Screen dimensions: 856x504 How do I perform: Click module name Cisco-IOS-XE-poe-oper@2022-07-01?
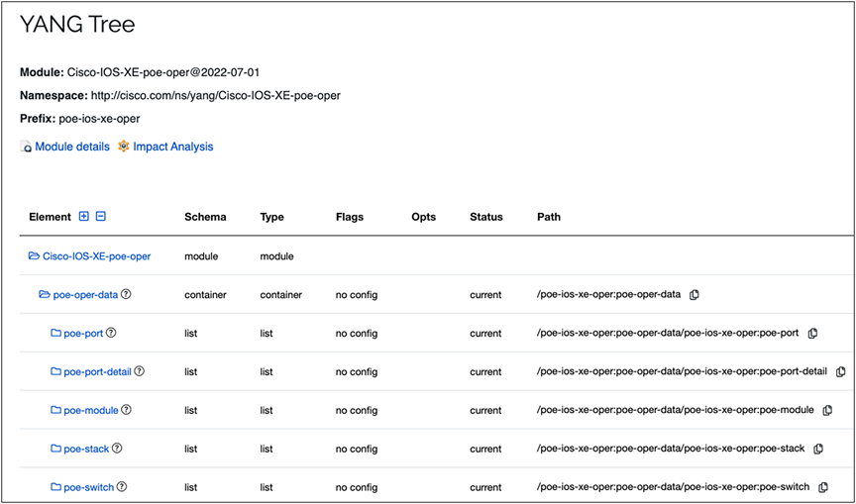coord(163,72)
